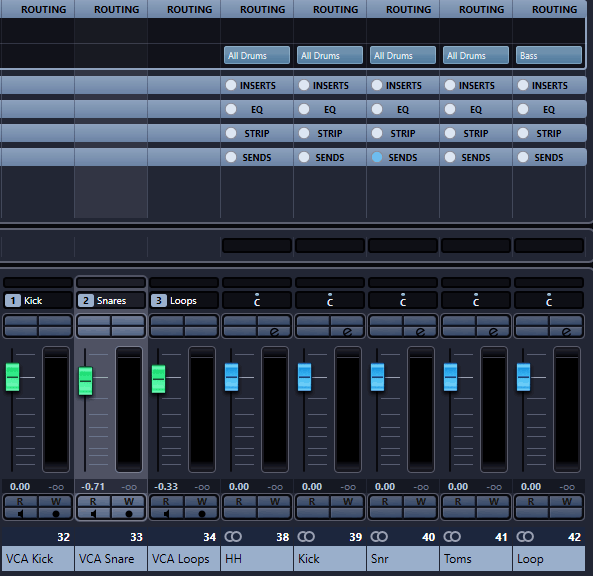Image resolution: width=593 pixels, height=576 pixels.
Task: Enable Read automation R on VCA Kick
Action: [21, 501]
